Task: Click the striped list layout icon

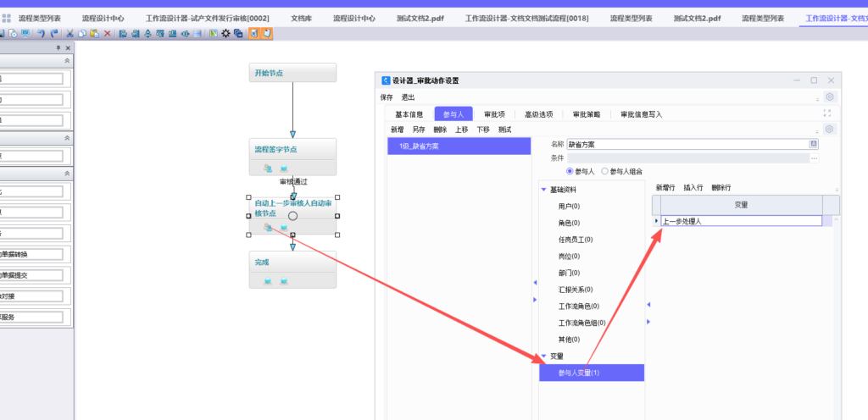Action: [x=198, y=34]
